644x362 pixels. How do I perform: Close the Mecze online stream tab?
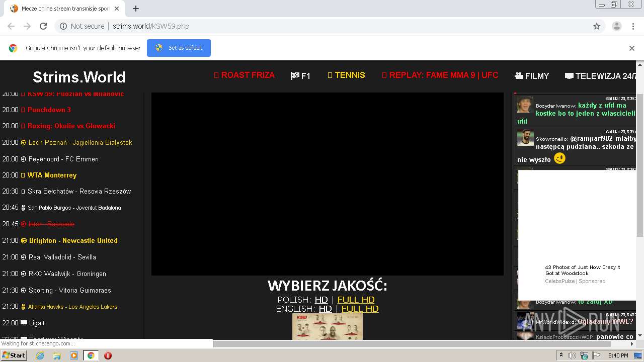click(117, 9)
